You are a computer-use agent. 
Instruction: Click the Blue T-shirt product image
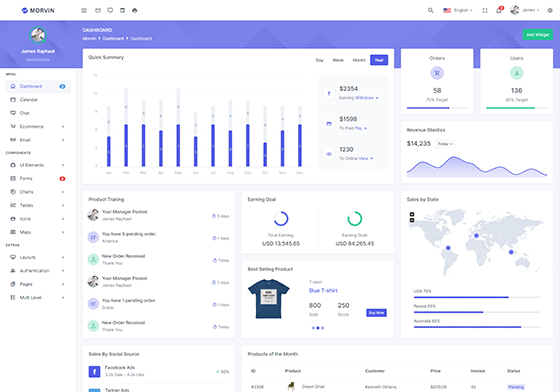coord(269,299)
